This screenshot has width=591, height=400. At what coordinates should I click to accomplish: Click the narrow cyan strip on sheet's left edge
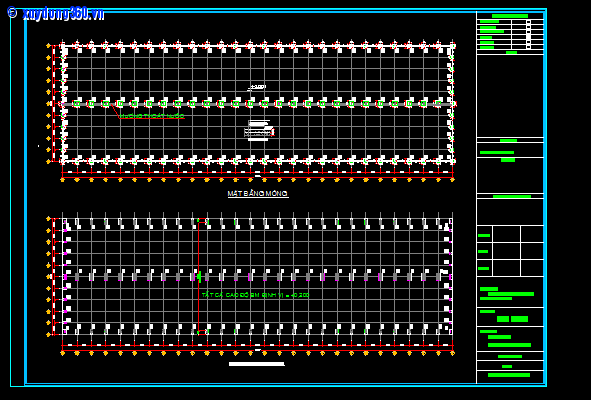(17, 199)
